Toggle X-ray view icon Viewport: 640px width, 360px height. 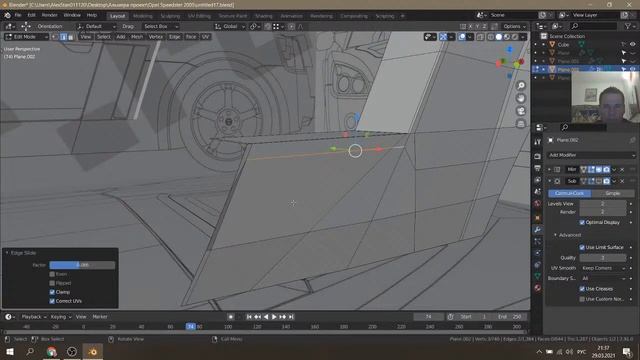coord(480,37)
